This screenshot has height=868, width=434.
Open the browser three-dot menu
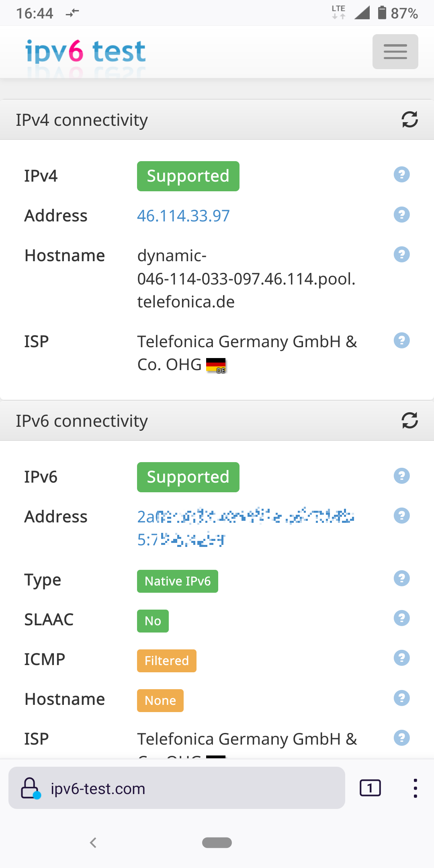[x=415, y=788]
